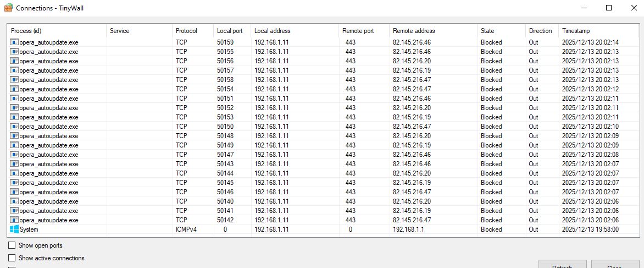The width and height of the screenshot is (644, 268).
Task: Click local port value 50147
Action: [x=225, y=155]
